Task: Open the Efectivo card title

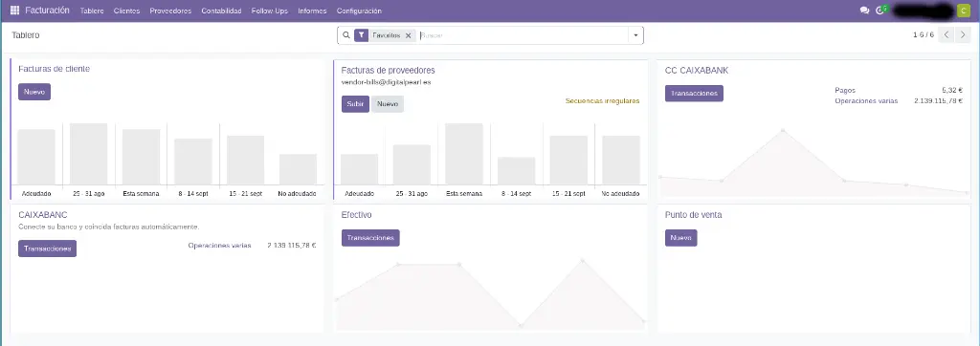Action: [x=356, y=215]
